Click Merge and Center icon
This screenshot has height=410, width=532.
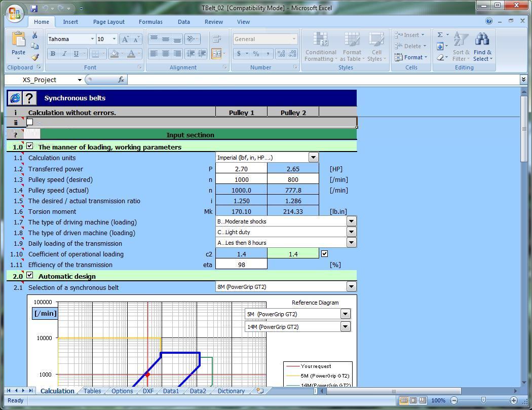point(216,54)
